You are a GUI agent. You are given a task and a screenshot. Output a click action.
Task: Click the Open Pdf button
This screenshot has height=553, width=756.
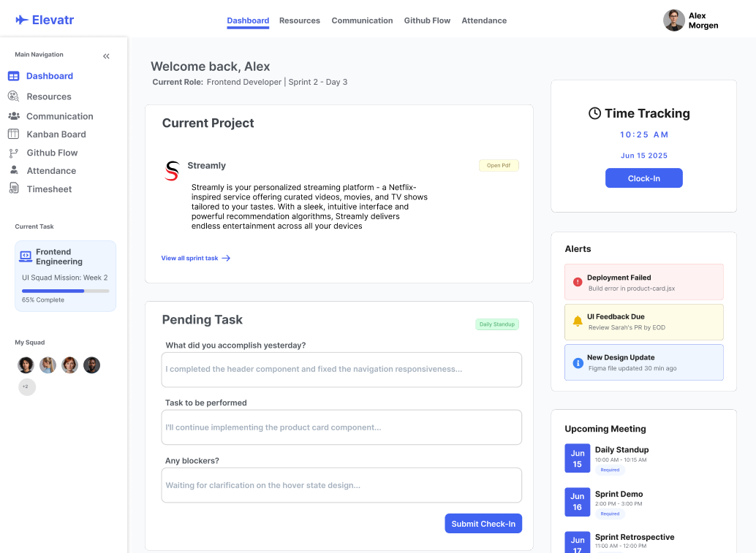pyautogui.click(x=499, y=165)
